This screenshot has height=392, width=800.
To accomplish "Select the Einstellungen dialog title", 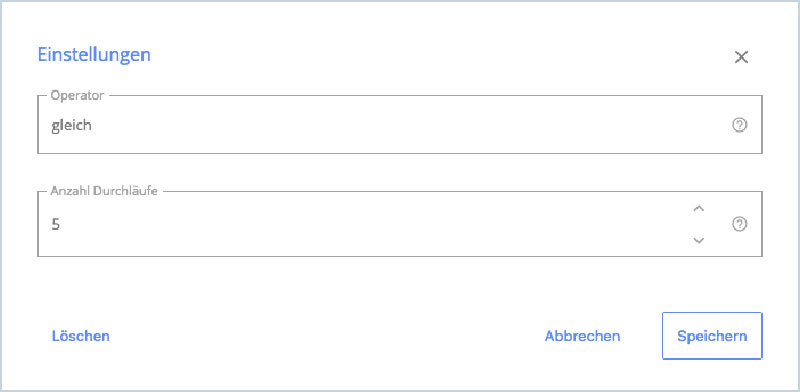I will [x=94, y=55].
